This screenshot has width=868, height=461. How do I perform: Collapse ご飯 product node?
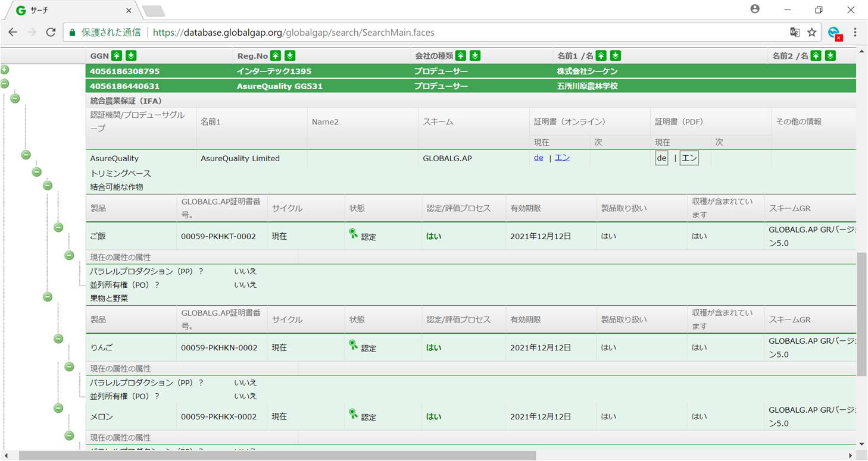tap(58, 227)
